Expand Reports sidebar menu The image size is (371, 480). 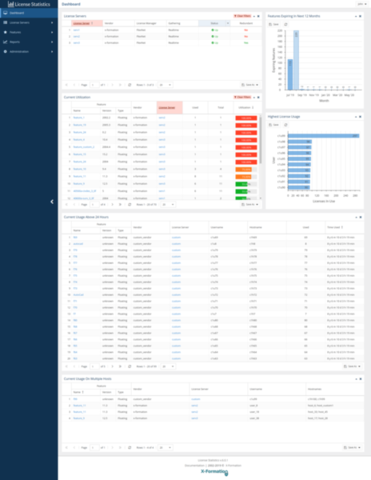point(29,42)
